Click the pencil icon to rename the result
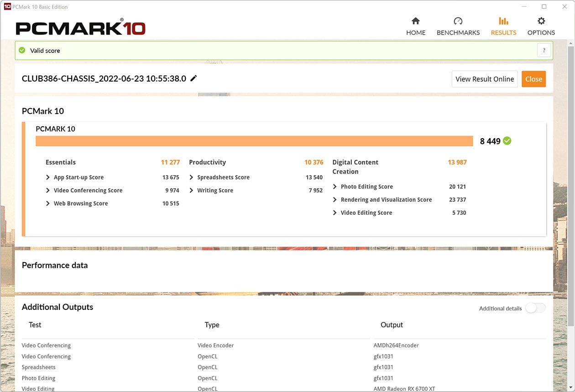The width and height of the screenshot is (575, 392). pyautogui.click(x=193, y=78)
